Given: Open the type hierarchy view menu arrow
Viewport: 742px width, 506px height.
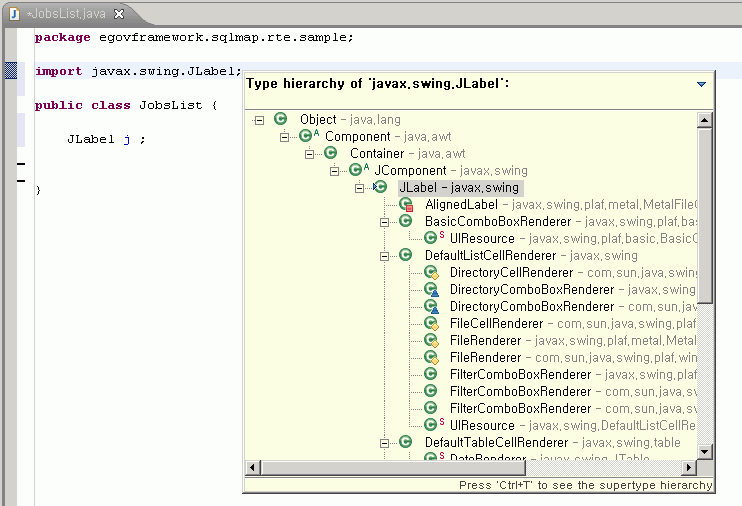Looking at the screenshot, I should coord(701,85).
